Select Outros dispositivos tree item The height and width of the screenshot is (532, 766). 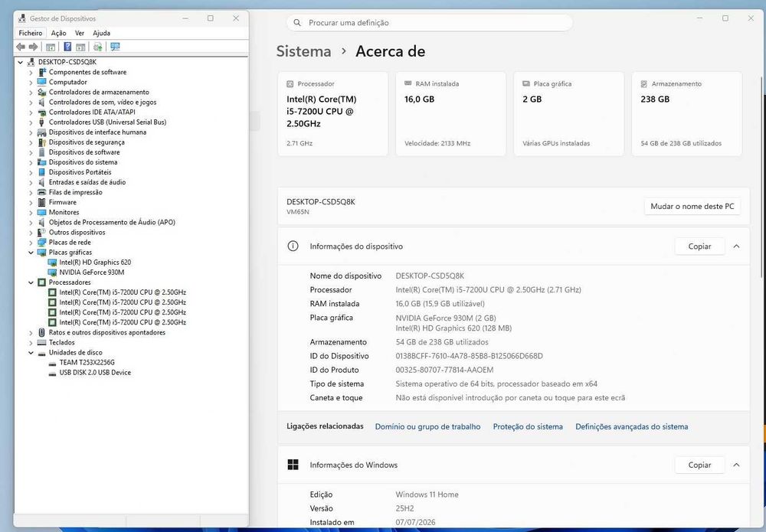(77, 233)
